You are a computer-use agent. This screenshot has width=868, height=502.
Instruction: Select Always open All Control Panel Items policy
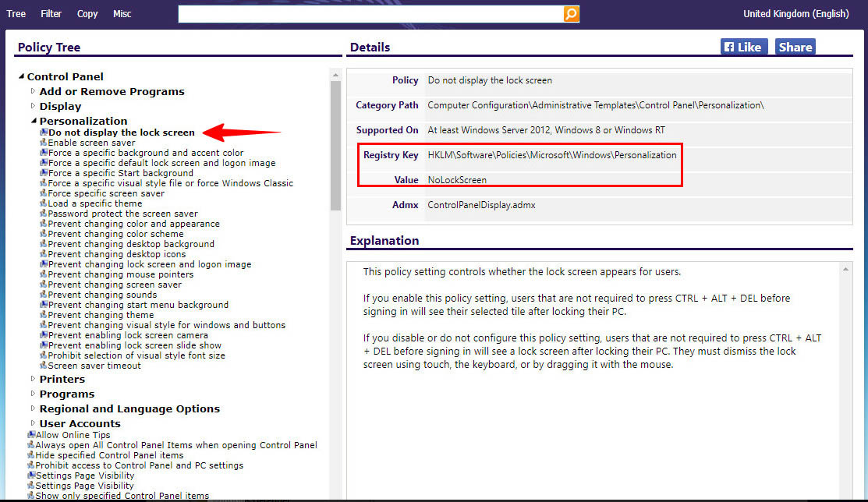coord(176,445)
